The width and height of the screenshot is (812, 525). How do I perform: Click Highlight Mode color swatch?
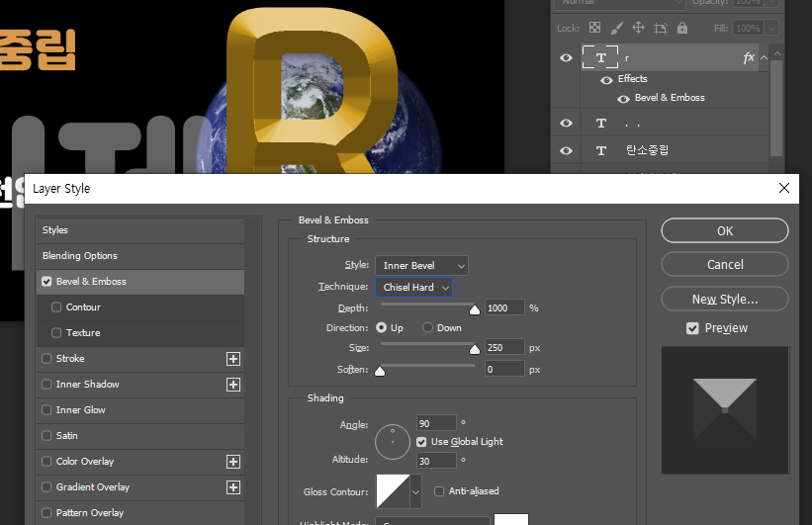511,520
